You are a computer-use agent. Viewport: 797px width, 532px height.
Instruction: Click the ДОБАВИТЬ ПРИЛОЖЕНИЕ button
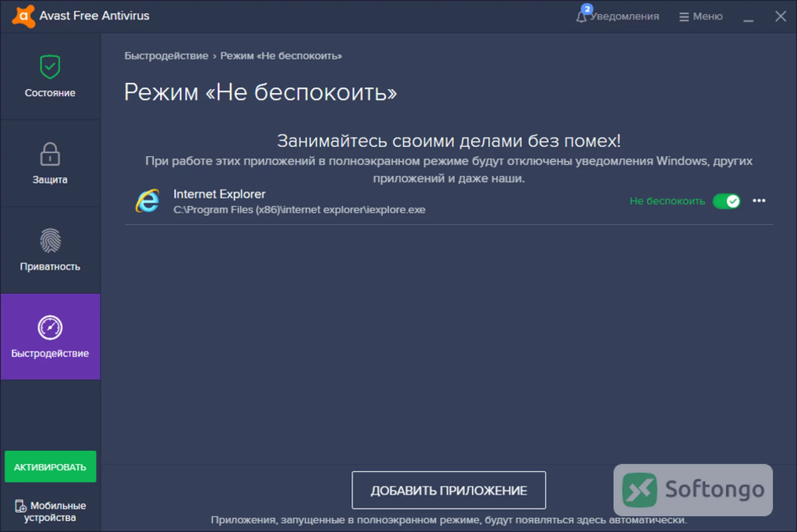pos(449,490)
